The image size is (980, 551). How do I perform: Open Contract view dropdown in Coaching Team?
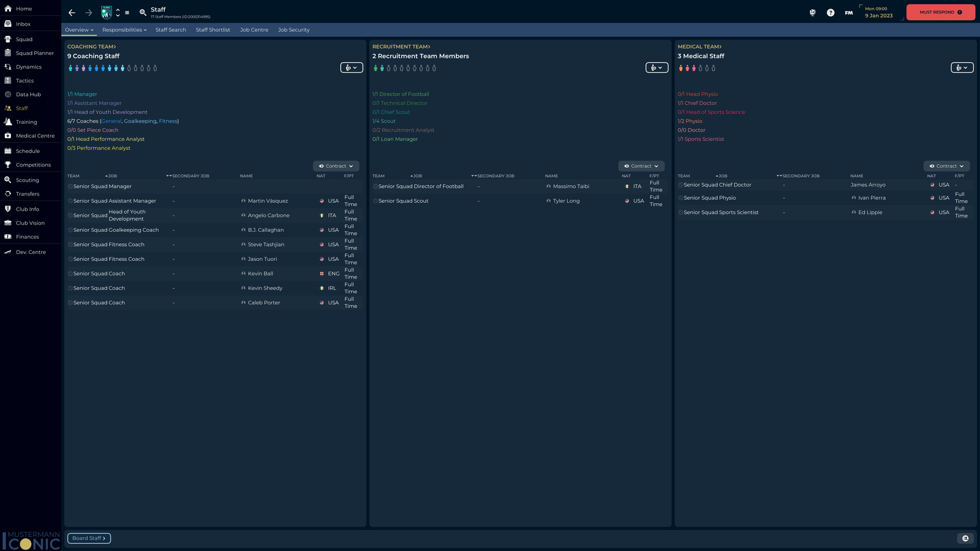336,166
